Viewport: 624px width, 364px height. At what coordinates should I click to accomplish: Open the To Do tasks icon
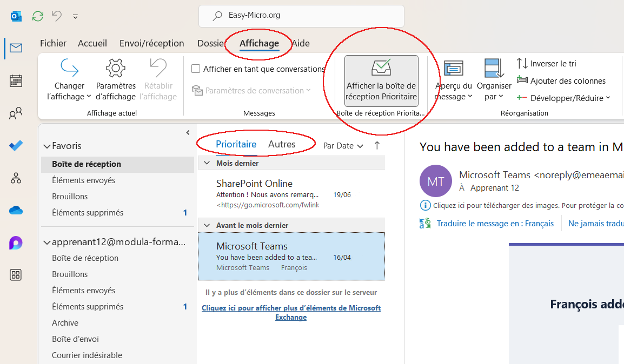(x=16, y=146)
